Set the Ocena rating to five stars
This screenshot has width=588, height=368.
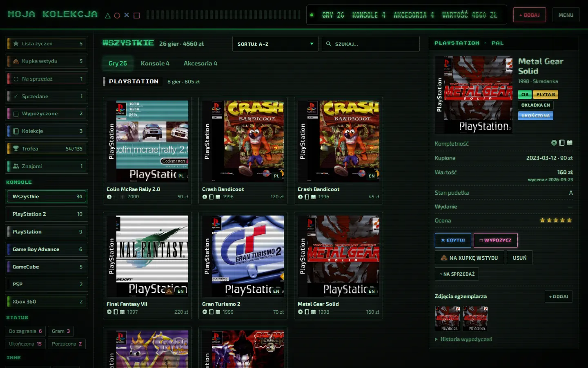click(x=570, y=220)
